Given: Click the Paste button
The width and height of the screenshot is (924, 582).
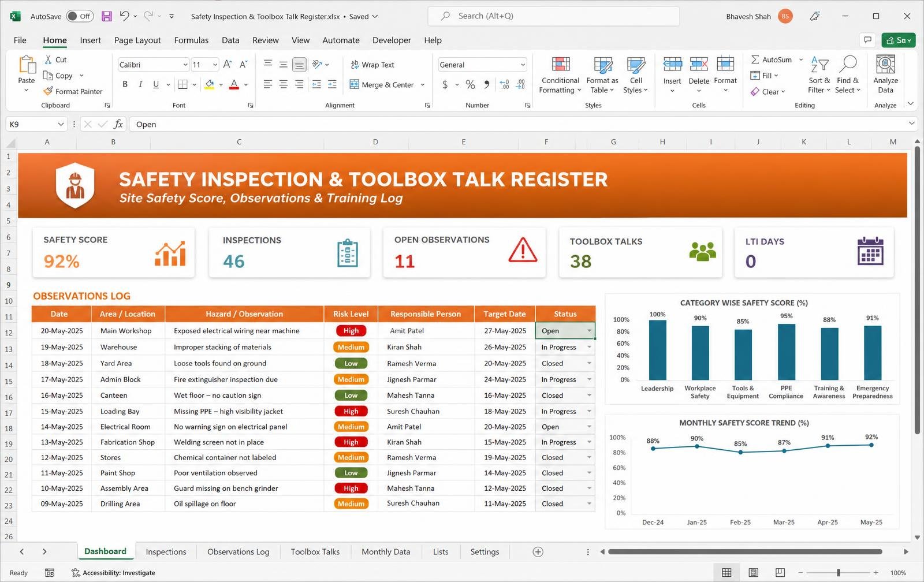Looking at the screenshot, I should click(x=27, y=74).
